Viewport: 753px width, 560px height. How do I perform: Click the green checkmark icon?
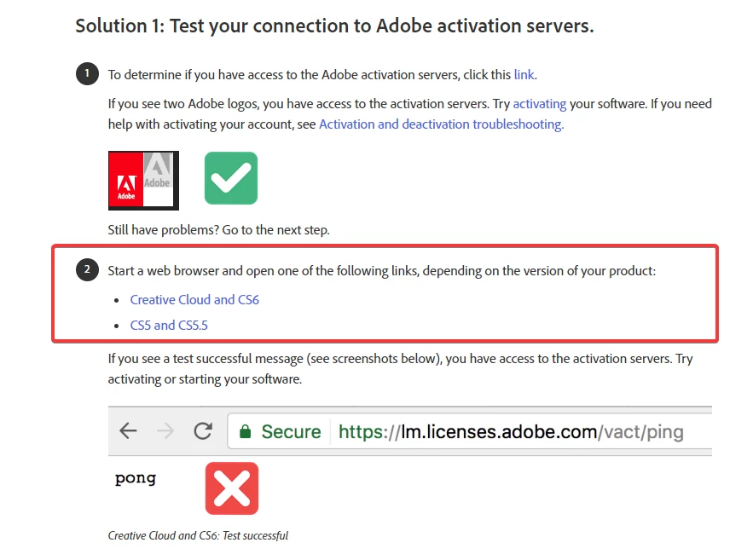point(231,178)
